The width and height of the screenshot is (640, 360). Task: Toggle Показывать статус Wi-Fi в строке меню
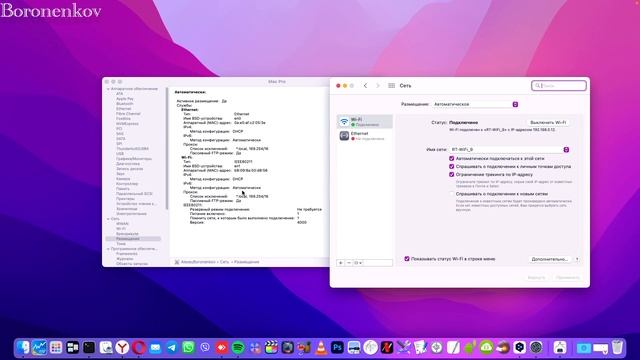[x=407, y=259]
